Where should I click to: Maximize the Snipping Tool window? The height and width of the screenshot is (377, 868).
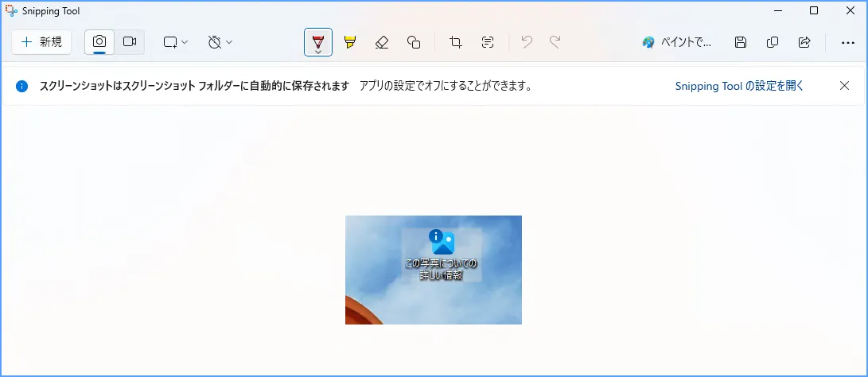click(x=814, y=10)
